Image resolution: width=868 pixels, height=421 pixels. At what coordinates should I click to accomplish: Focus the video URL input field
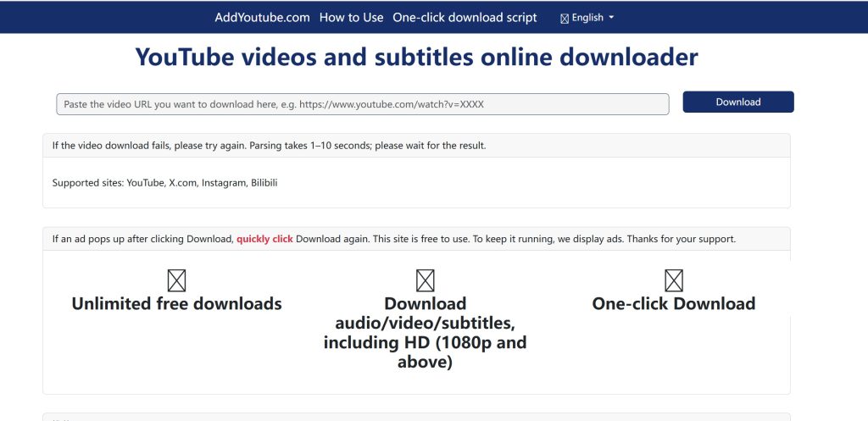(363, 104)
